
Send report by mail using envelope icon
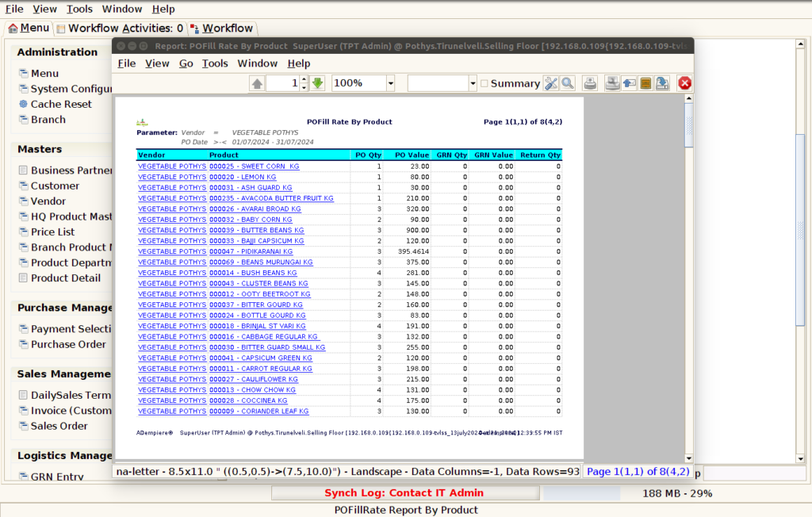click(629, 83)
